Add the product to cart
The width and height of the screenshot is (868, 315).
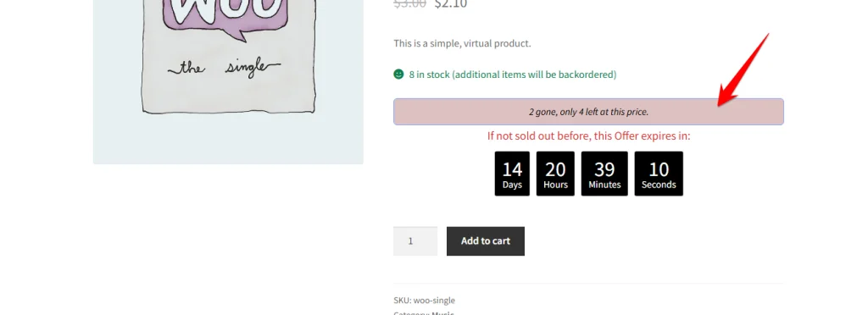[486, 241]
